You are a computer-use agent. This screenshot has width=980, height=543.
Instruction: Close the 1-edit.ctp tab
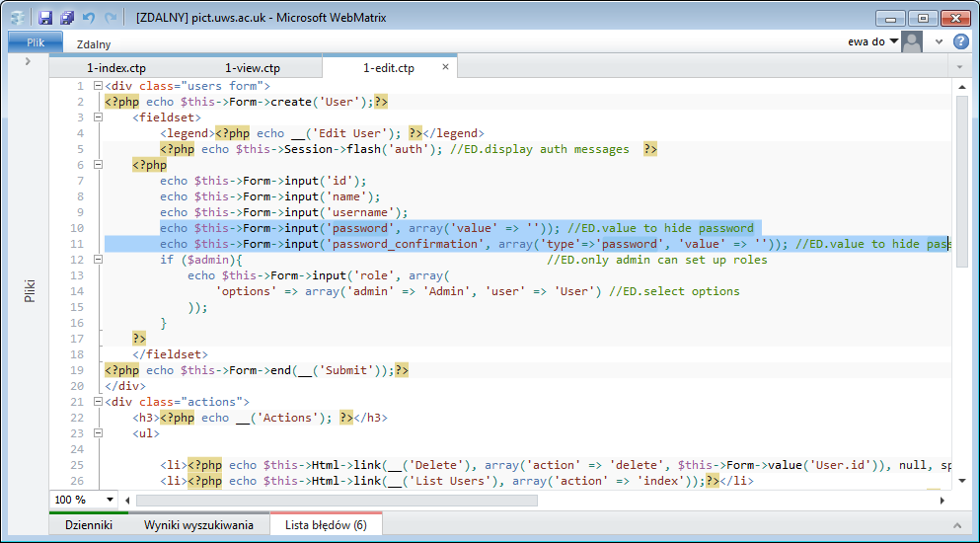446,66
